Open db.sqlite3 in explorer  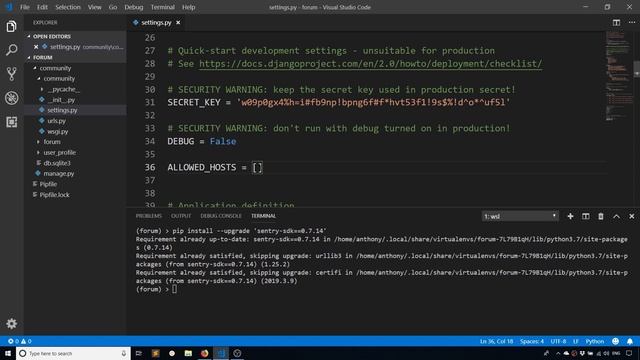(x=57, y=163)
